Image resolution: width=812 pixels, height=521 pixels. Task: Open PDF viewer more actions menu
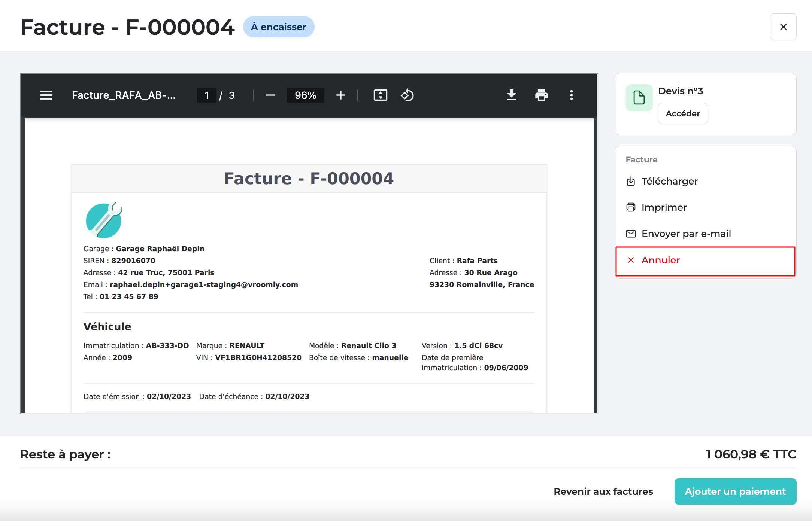571,95
